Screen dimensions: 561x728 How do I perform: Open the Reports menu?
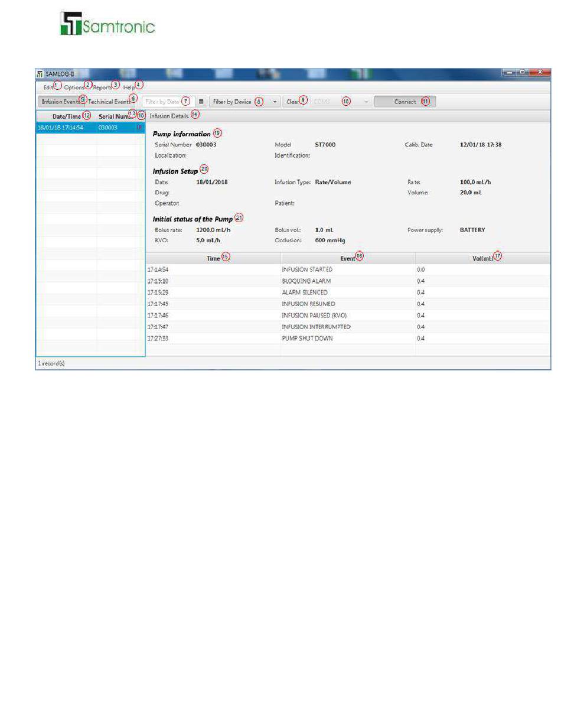pos(103,87)
